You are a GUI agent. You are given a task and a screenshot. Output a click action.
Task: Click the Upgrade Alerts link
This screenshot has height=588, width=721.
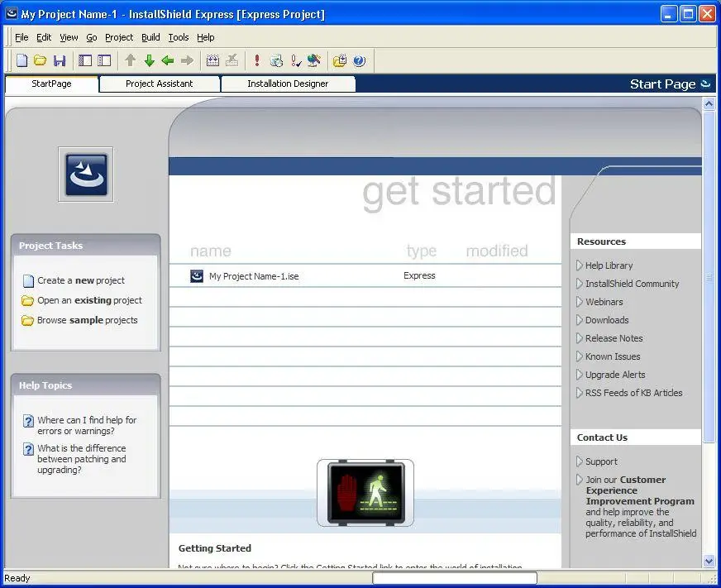coord(615,375)
